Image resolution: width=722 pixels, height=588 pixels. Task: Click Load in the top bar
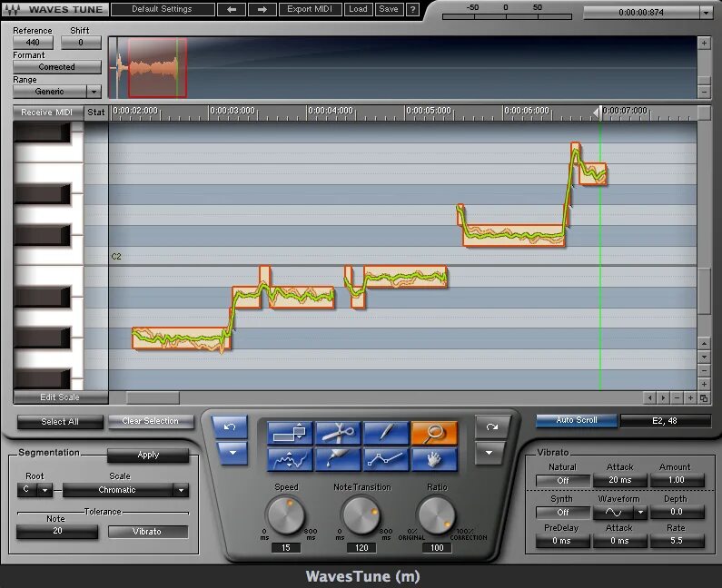[358, 9]
